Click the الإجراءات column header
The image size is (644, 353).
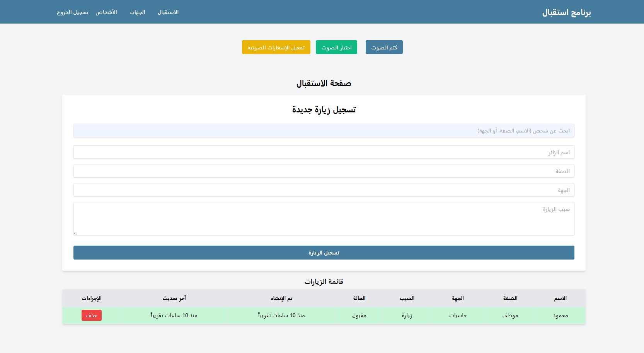pyautogui.click(x=91, y=298)
